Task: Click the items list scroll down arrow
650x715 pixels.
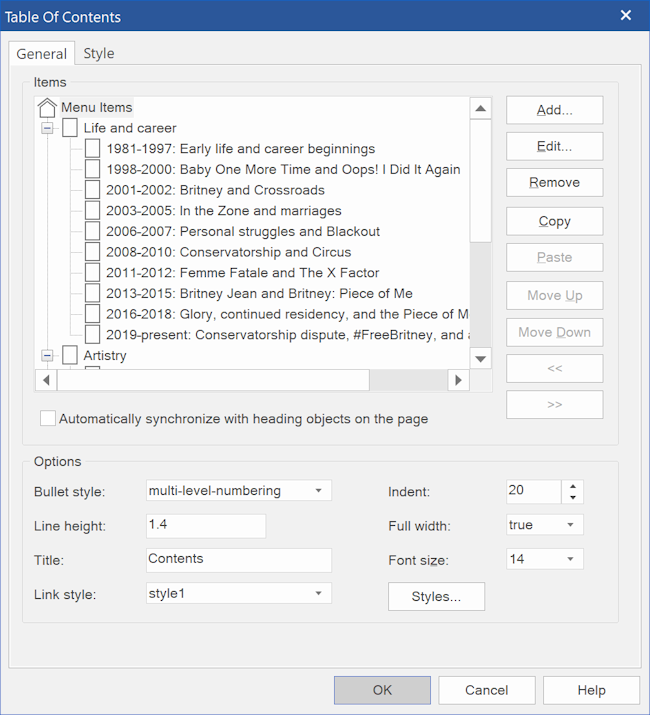Action: click(480, 359)
